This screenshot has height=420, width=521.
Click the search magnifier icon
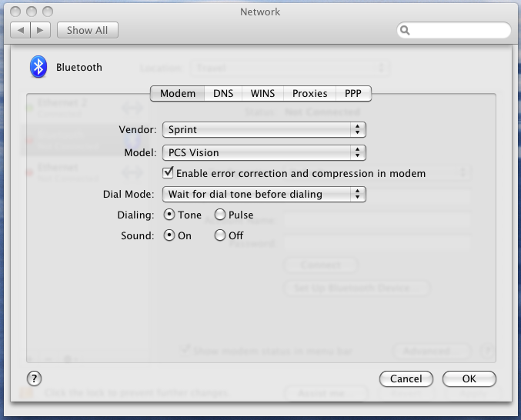[405, 30]
